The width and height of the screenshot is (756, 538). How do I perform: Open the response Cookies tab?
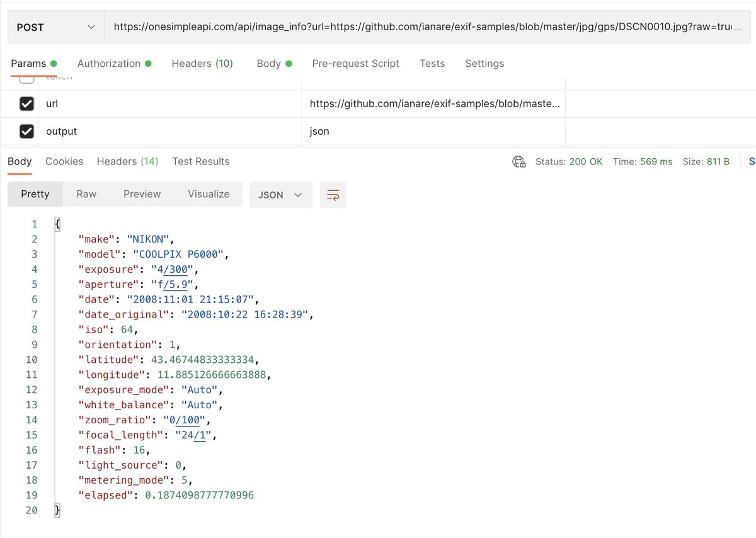point(64,161)
